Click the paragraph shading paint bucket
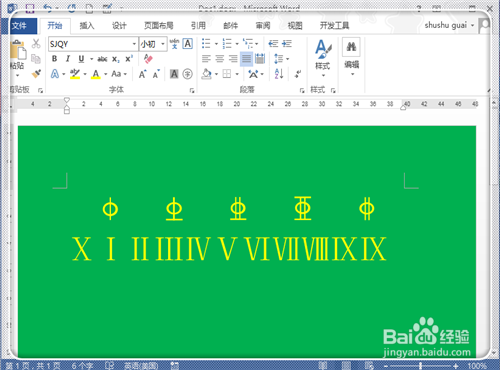The width and height of the screenshot is (500, 370). (x=207, y=74)
